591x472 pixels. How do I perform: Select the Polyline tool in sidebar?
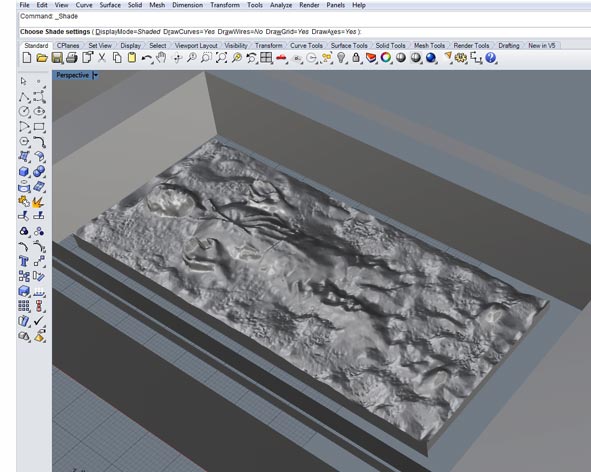point(24,97)
